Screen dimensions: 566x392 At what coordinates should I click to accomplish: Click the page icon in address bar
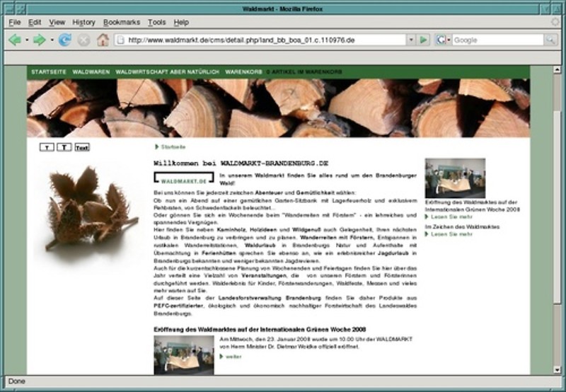tap(121, 40)
